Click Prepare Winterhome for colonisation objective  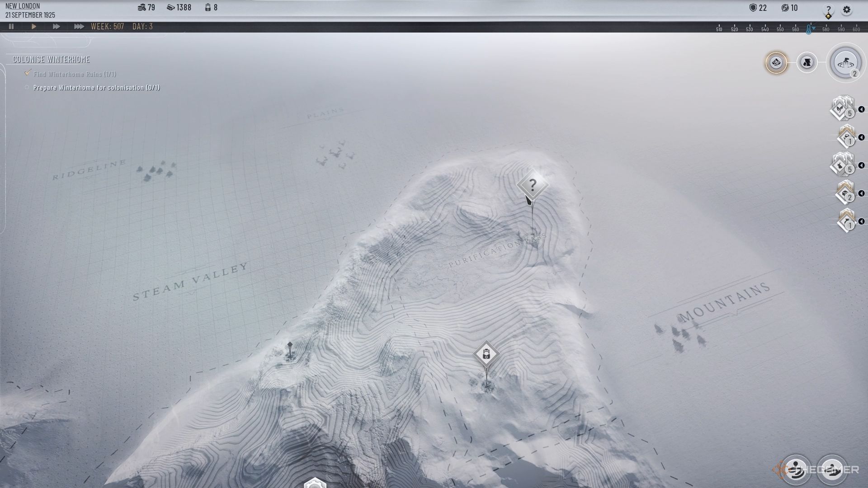(97, 88)
